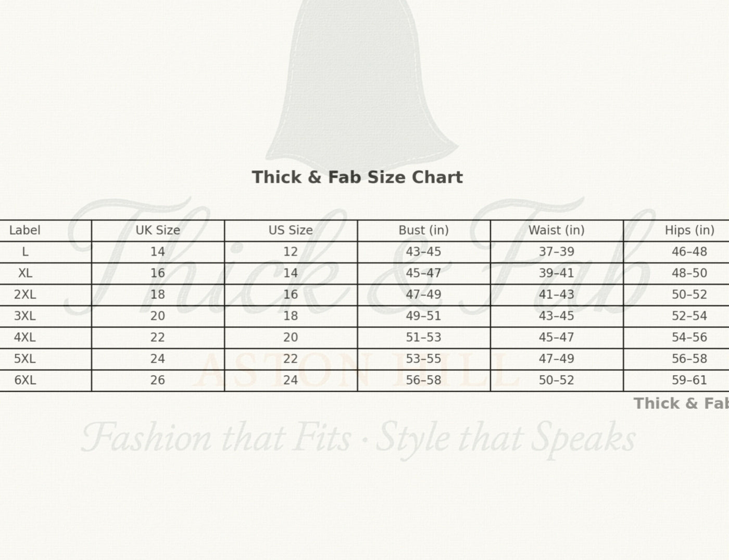Viewport: 729px width, 560px height.
Task: Click the Bust cell in the L row
Action: 423,252
